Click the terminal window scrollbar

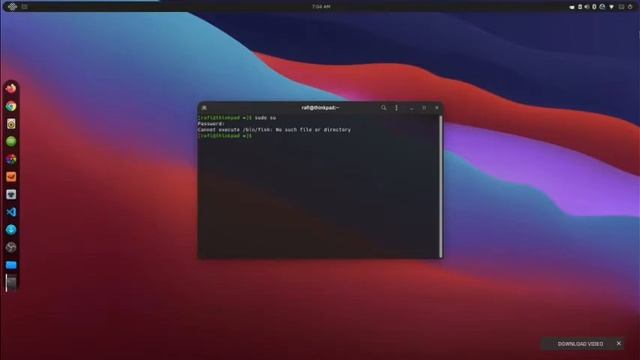440,187
